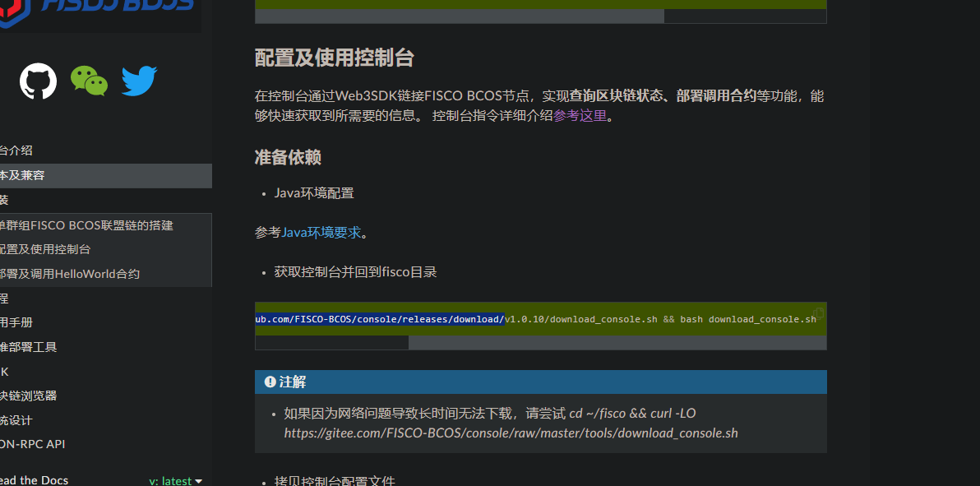Click the highlighted FISCO-BCOS/console/releases/download/ text
Image resolution: width=980 pixels, height=486 pixels.
(x=380, y=319)
